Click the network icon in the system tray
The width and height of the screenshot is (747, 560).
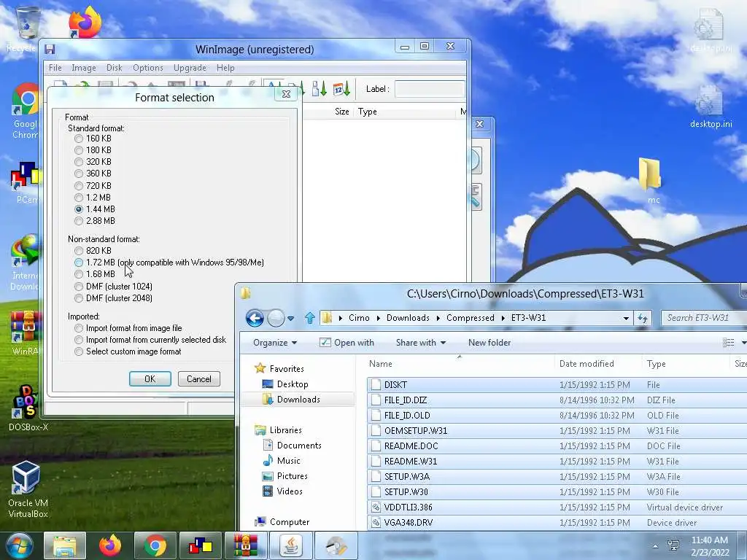tap(673, 545)
